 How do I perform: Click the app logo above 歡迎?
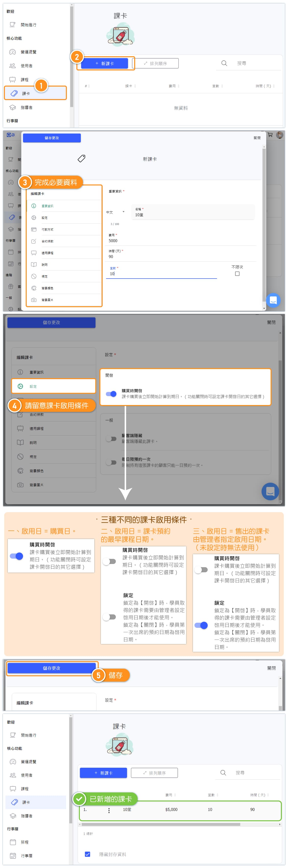(11, 135)
